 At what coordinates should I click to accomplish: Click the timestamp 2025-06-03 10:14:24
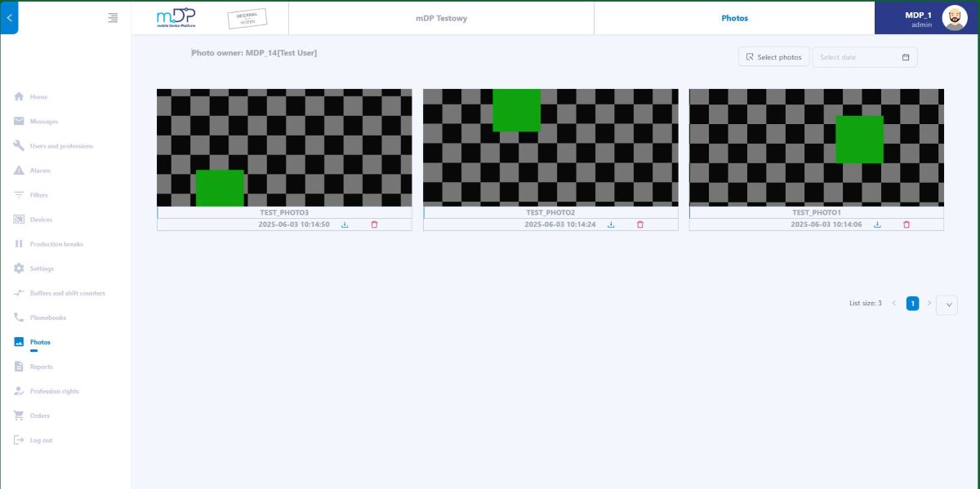point(560,224)
